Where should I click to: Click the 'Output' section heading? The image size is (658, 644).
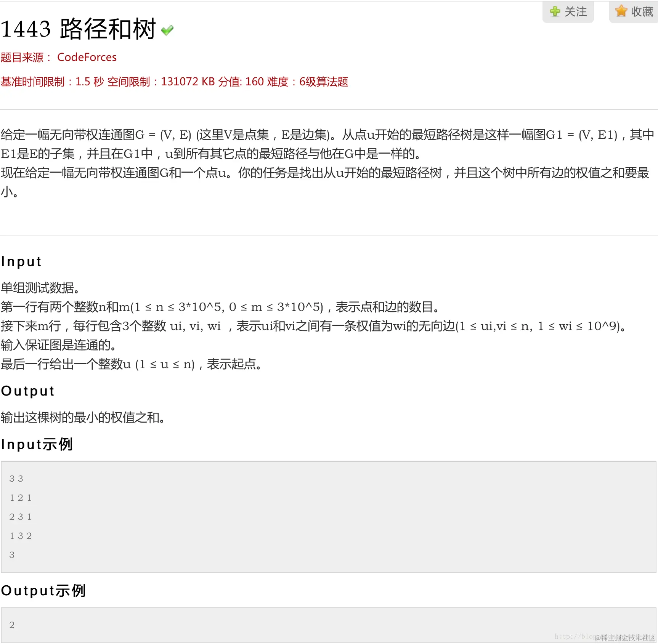28,391
